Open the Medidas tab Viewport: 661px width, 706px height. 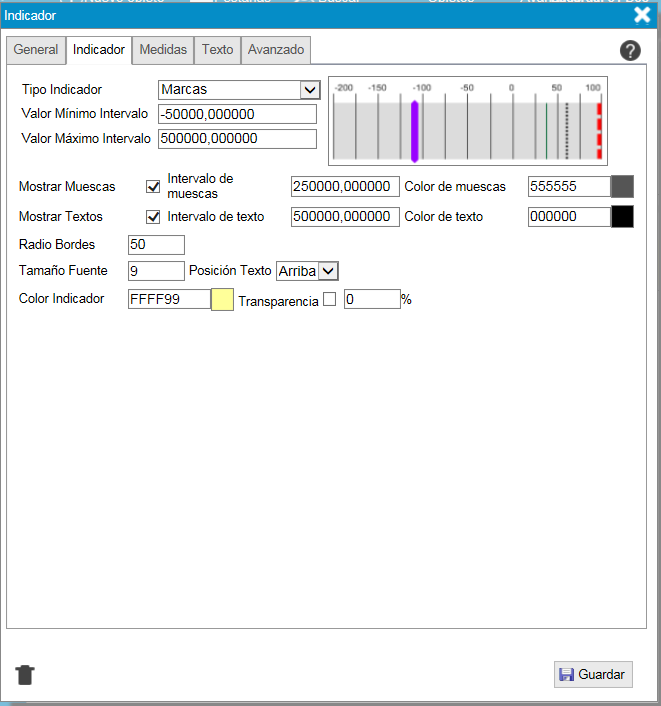pyautogui.click(x=163, y=50)
